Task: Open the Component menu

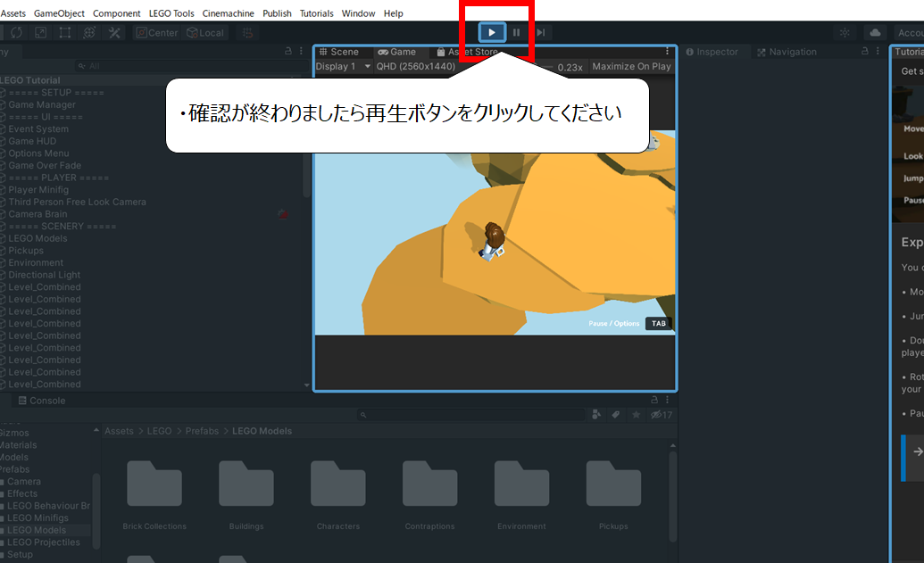Action: [117, 13]
